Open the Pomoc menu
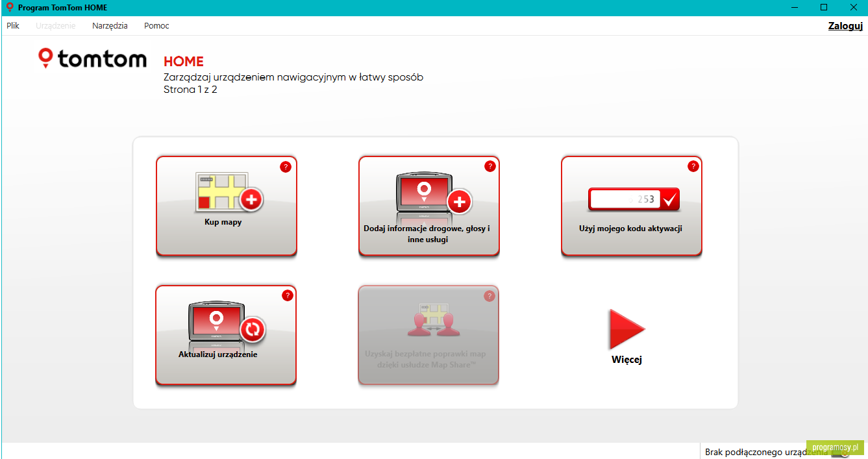Image resolution: width=868 pixels, height=459 pixels. [x=156, y=26]
